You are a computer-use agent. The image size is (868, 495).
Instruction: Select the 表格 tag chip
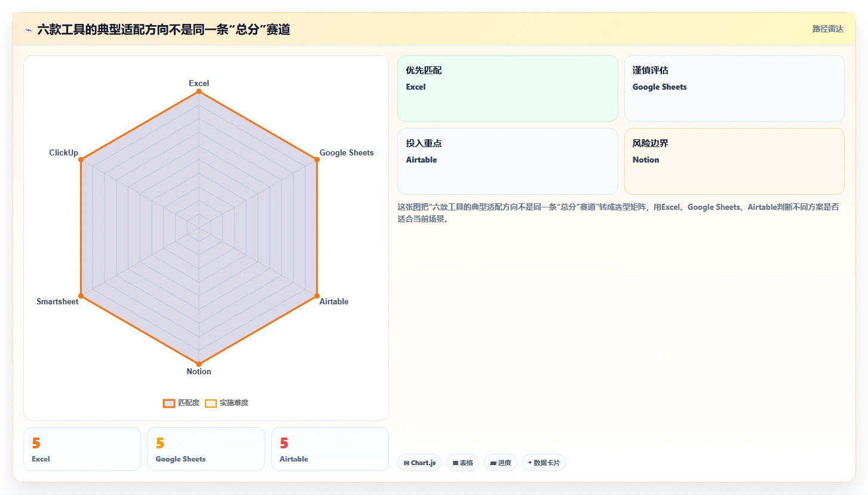tap(462, 463)
